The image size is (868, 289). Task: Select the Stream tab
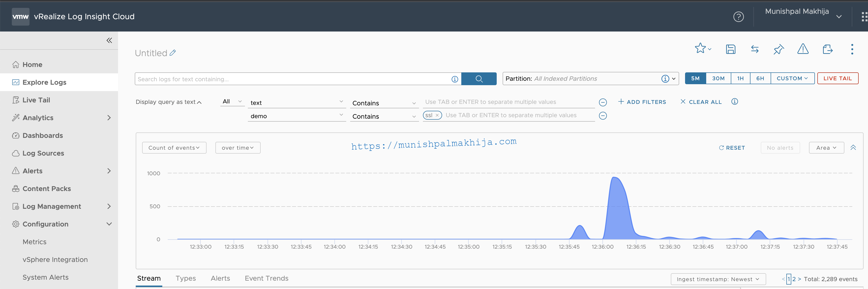click(149, 278)
